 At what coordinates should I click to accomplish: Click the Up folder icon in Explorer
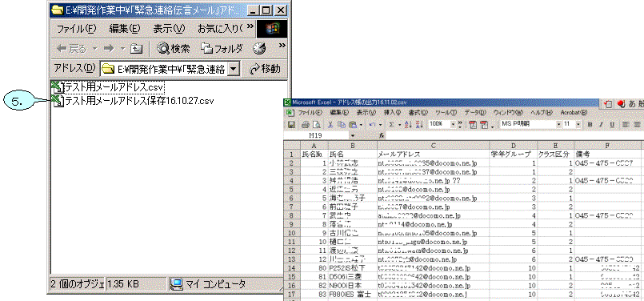point(136,49)
